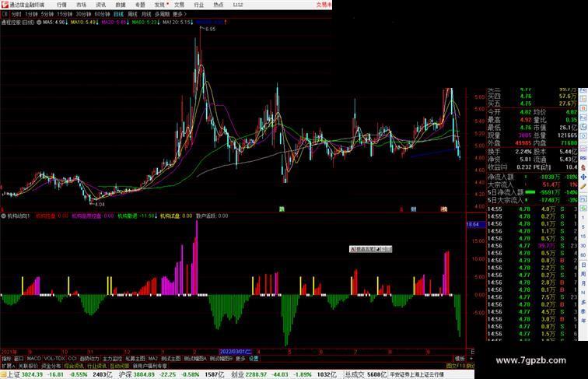Select 1-minute period in right sidebar
The height and width of the screenshot is (379, 588).
coord(583,218)
